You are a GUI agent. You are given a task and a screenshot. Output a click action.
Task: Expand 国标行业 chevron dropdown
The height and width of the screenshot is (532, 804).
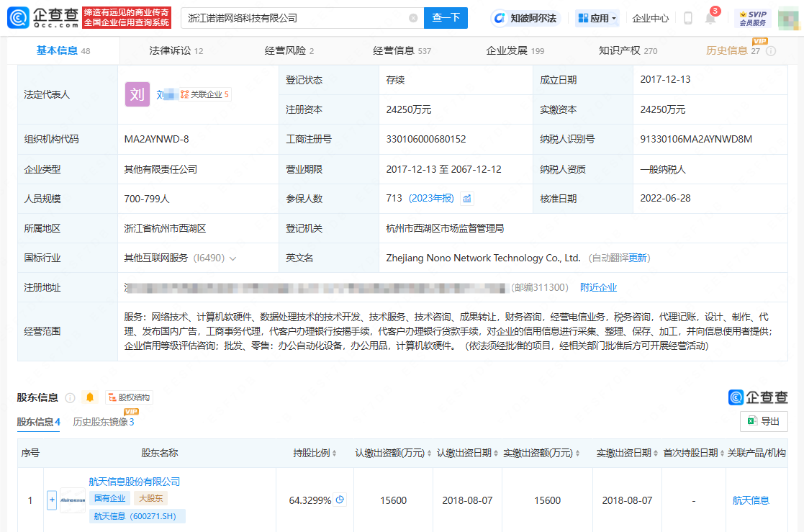coord(232,258)
